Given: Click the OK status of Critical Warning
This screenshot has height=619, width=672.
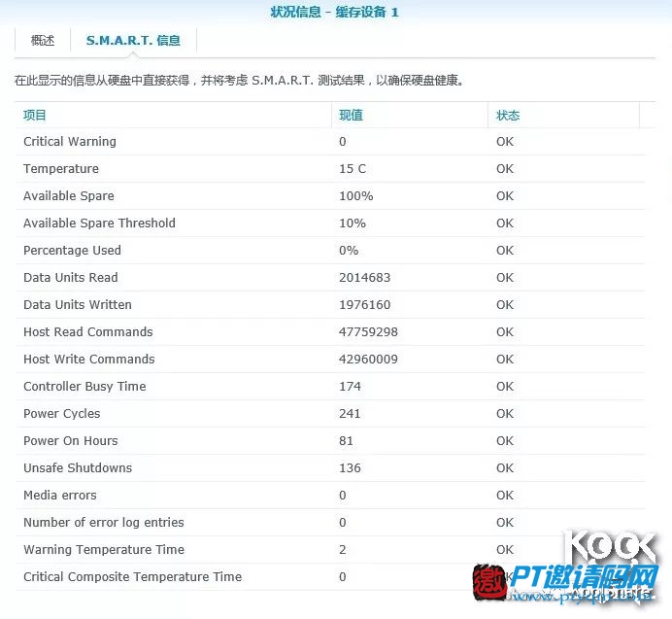Looking at the screenshot, I should pos(505,142).
